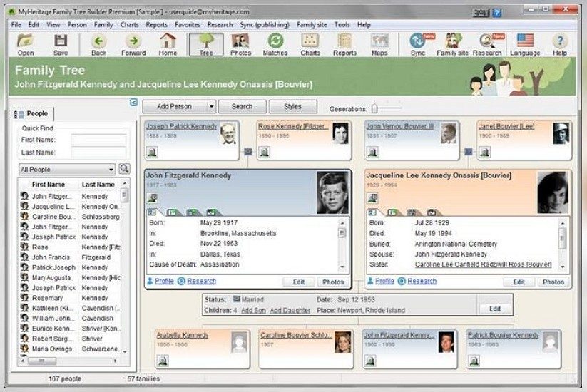587x392 pixels.
Task: Go back with the Back arrow
Action: pyautogui.click(x=98, y=44)
